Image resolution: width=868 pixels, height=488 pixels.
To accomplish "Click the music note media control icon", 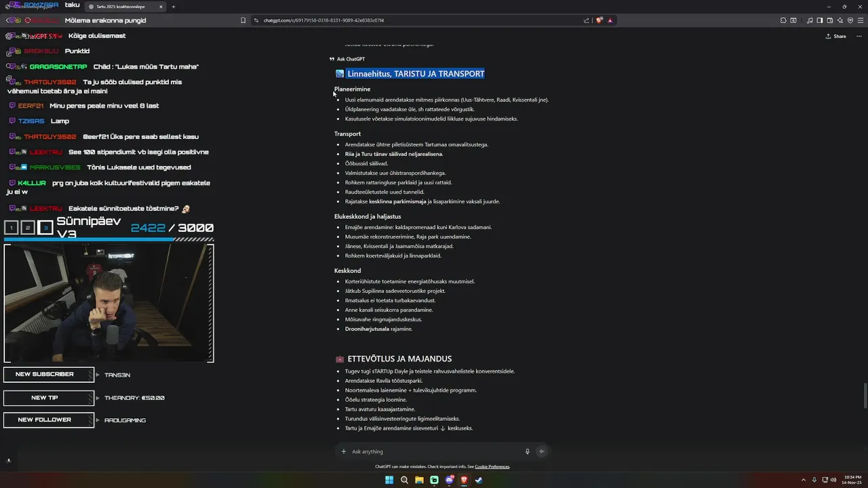I will point(810,20).
